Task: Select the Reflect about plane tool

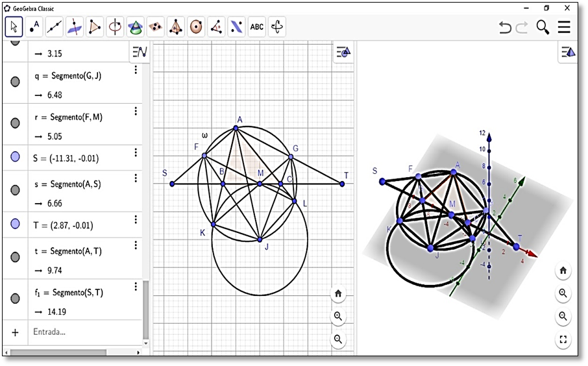Action: tap(237, 27)
